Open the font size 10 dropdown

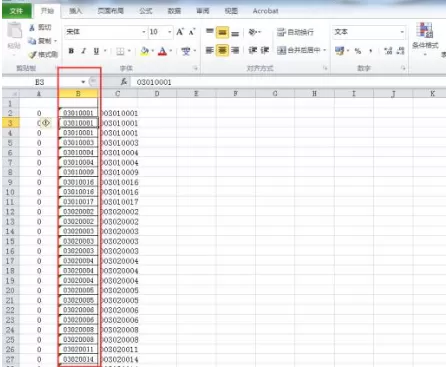point(170,32)
